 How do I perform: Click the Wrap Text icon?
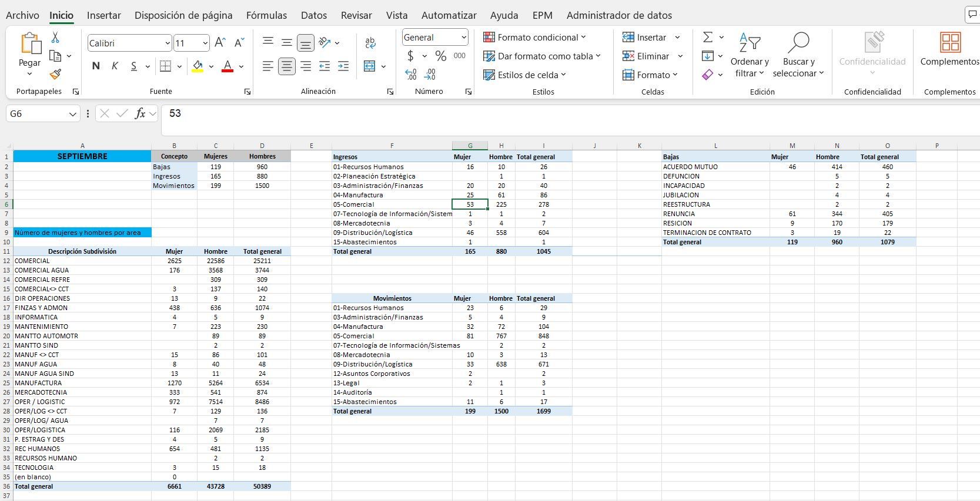(370, 43)
